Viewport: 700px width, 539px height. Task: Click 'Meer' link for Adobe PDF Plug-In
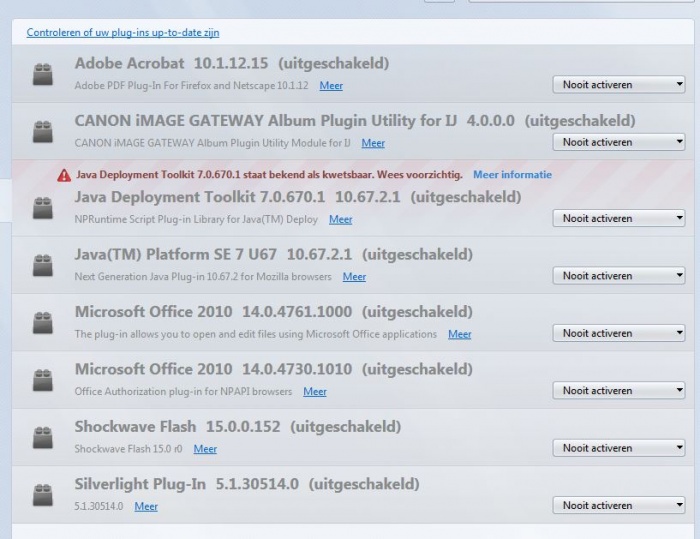[331, 85]
